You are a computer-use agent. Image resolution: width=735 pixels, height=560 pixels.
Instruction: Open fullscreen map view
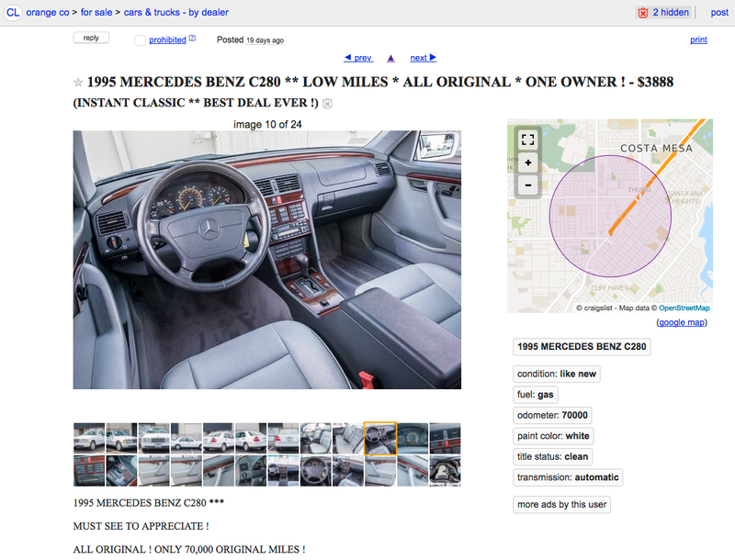(x=527, y=140)
